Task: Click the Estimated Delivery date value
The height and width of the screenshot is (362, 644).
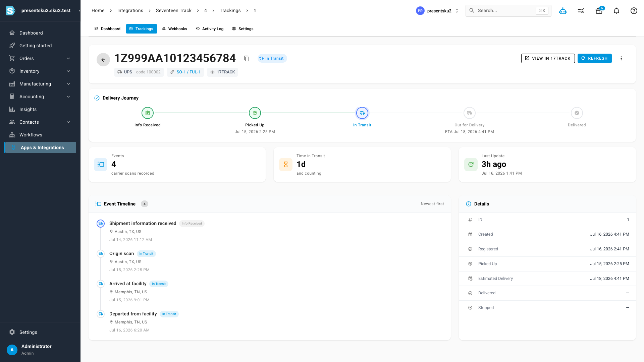Action: [609, 279]
